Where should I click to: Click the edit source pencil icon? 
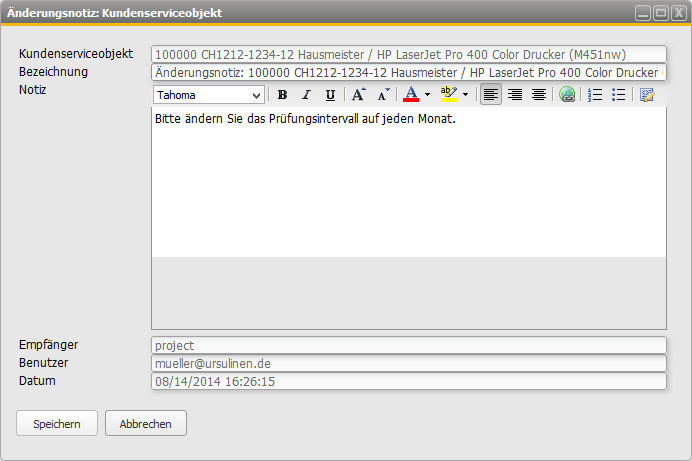pyautogui.click(x=647, y=94)
